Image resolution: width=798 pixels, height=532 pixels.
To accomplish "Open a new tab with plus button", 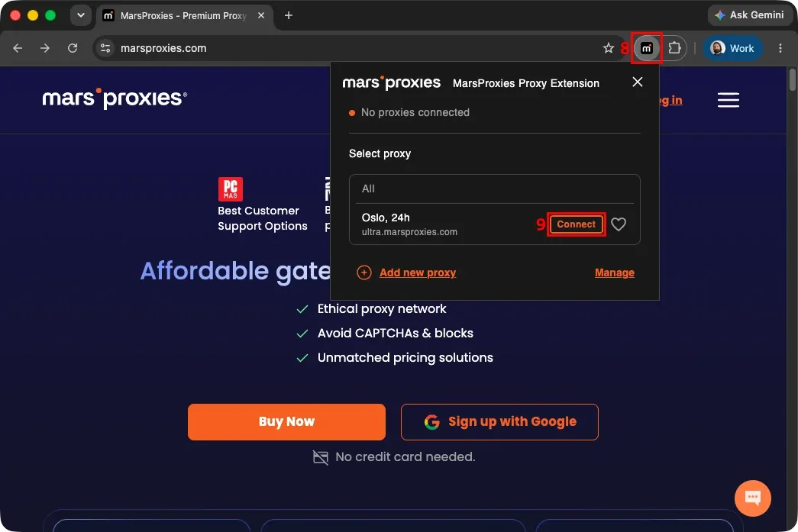I will click(289, 16).
